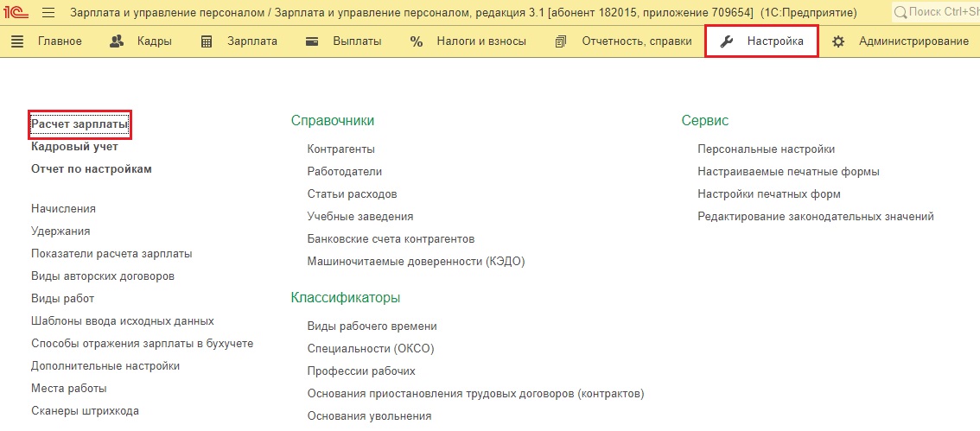Image resolution: width=980 pixels, height=431 pixels.
Task: Open the Виды работ link
Action: click(x=62, y=299)
